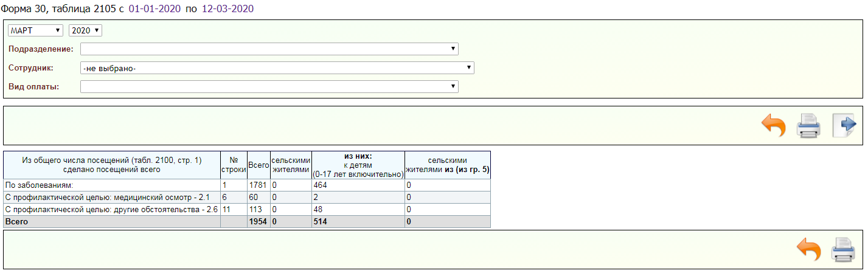Click the end date 12-03-2020
This screenshot has height=276, width=868.
point(227,9)
